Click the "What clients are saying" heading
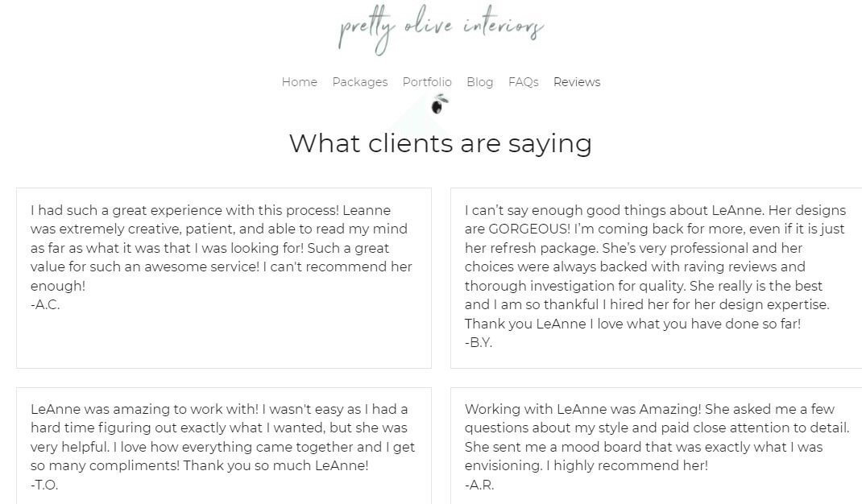The image size is (862, 504). click(x=441, y=143)
